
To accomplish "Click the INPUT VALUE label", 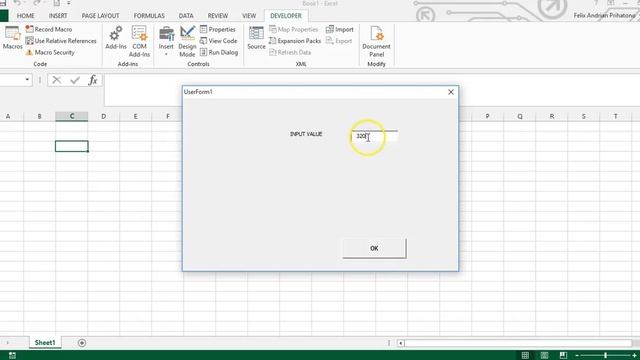I will [x=306, y=134].
